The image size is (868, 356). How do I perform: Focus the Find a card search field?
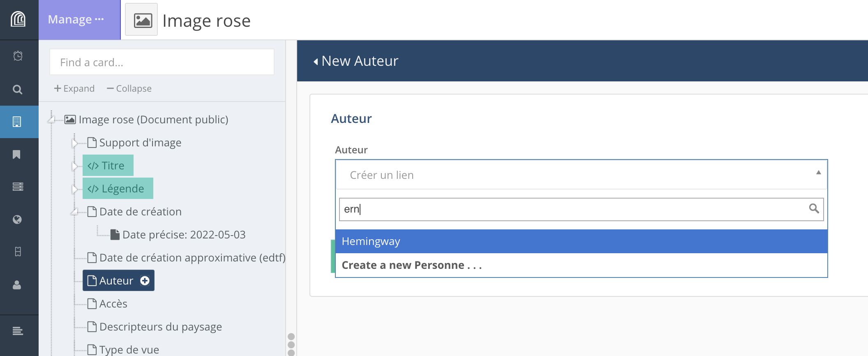coord(162,62)
